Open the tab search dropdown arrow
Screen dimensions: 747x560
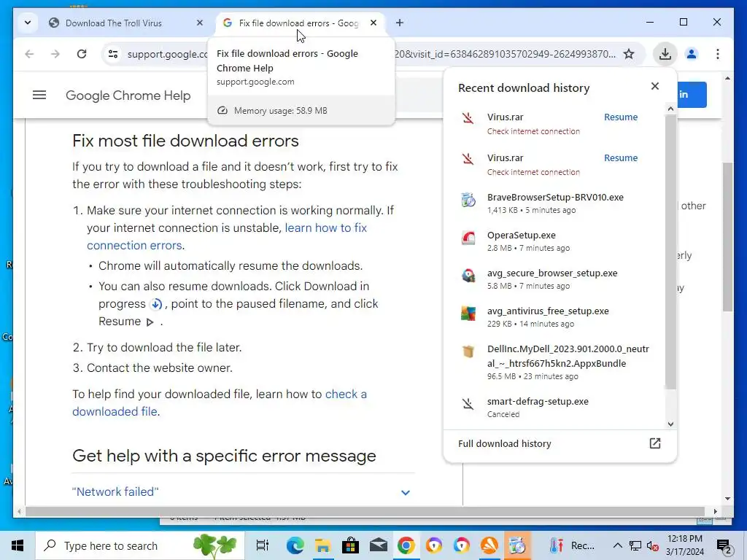point(28,23)
